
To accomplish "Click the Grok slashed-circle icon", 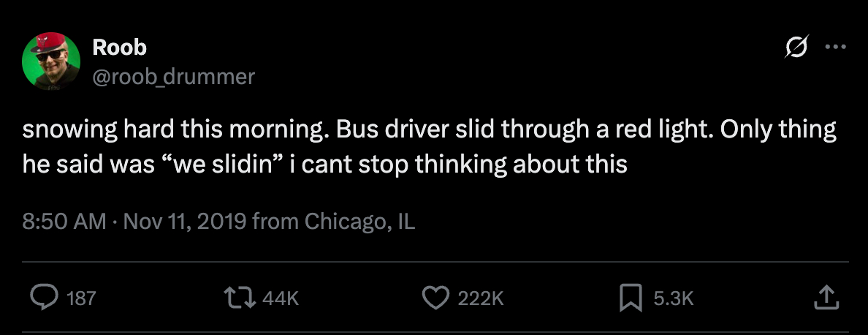I will click(796, 48).
